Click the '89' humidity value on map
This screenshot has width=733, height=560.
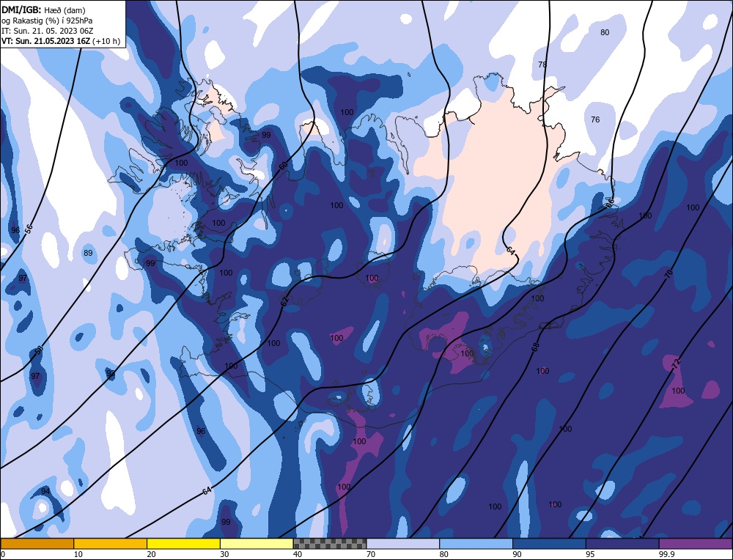click(x=88, y=254)
